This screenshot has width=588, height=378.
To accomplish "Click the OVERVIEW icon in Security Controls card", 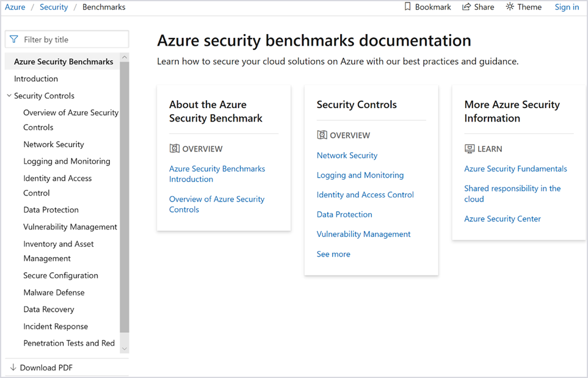I will (321, 135).
